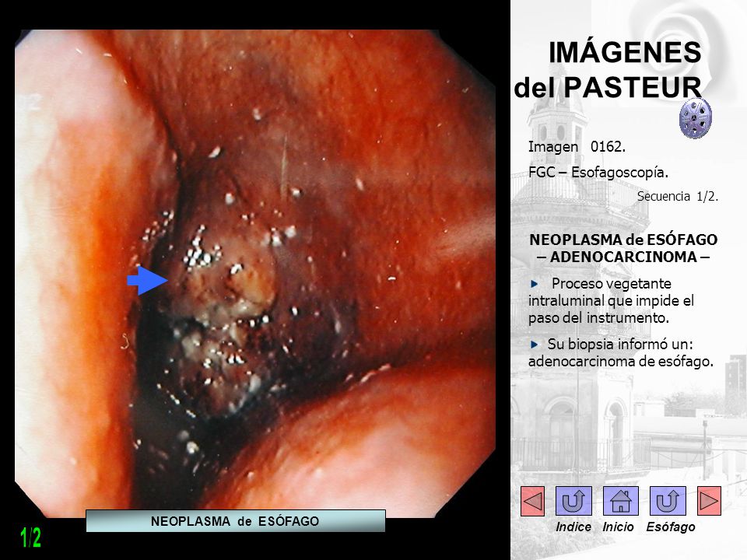This screenshot has width=747, height=560.
Task: Click the Esófago label
Action: click(x=670, y=527)
